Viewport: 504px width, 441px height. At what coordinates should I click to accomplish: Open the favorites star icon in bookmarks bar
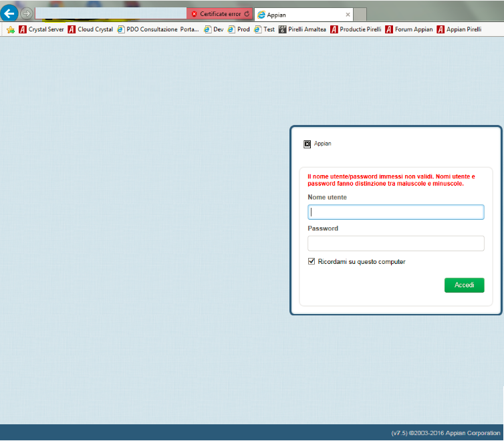point(11,29)
